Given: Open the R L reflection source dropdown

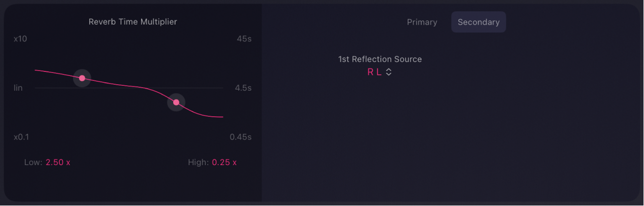Looking at the screenshot, I should [x=375, y=72].
